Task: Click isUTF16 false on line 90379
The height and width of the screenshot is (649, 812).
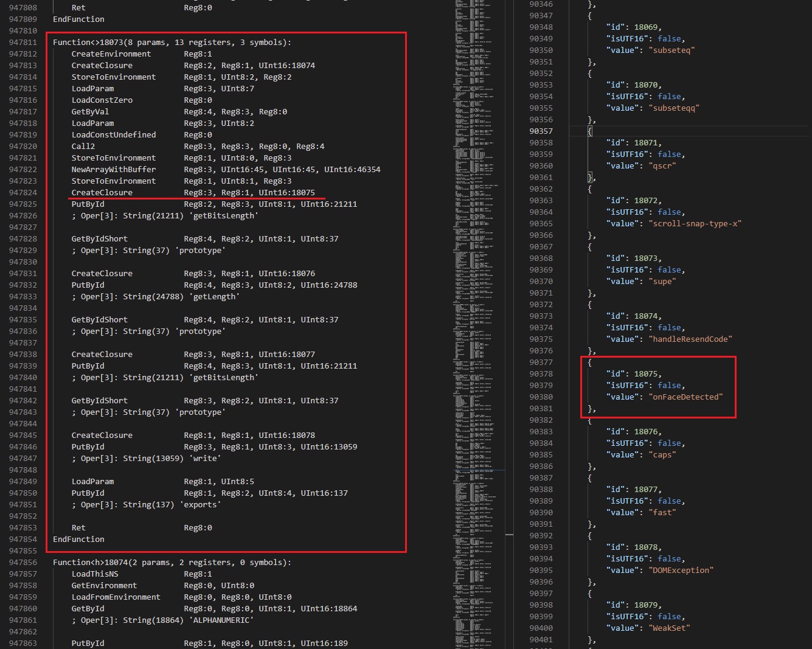Action: [x=646, y=386]
